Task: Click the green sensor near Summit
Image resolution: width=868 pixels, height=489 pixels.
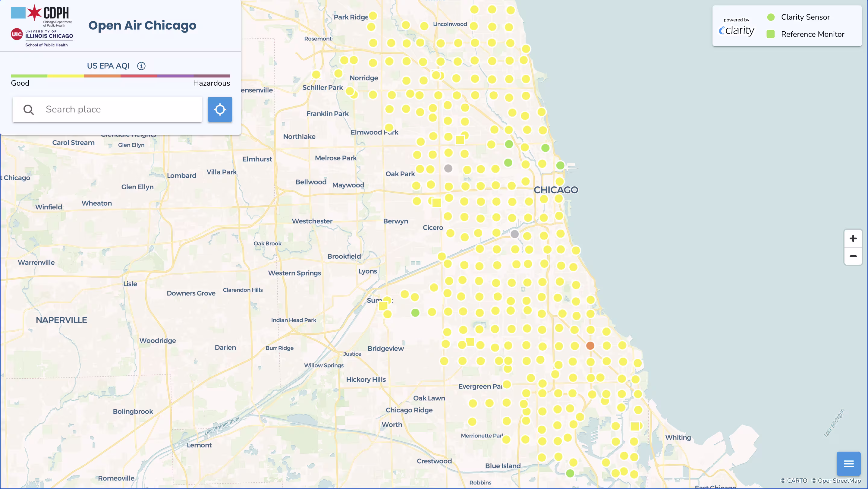Action: point(415,313)
